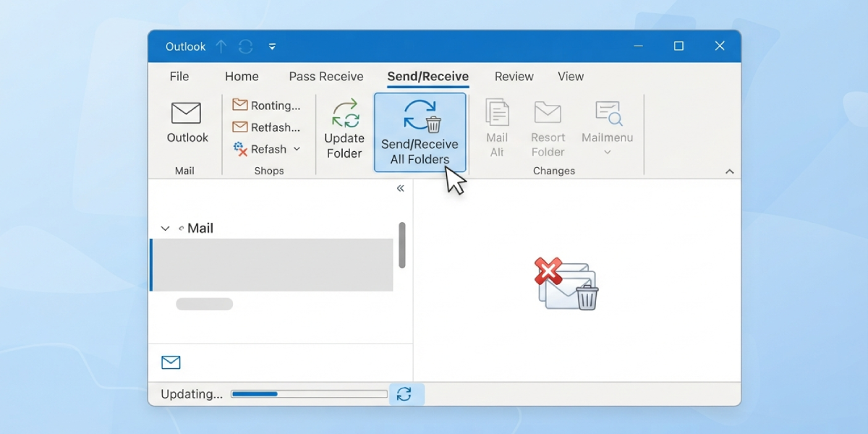Maximize the Outlook window
This screenshot has height=434, width=868.
[x=678, y=46]
